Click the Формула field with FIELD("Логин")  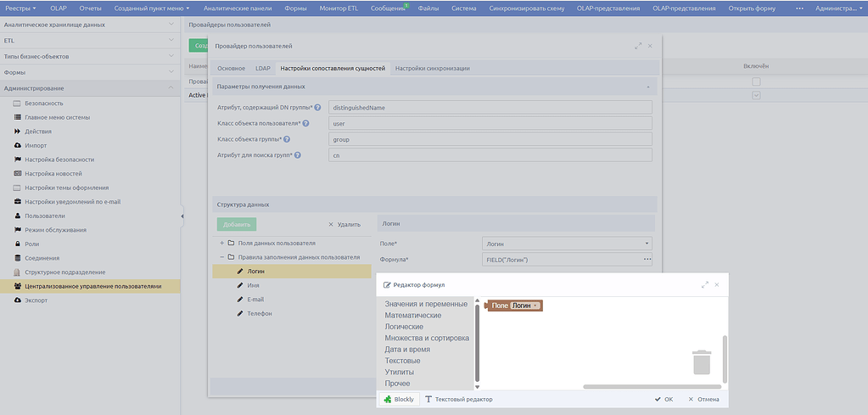click(563, 259)
